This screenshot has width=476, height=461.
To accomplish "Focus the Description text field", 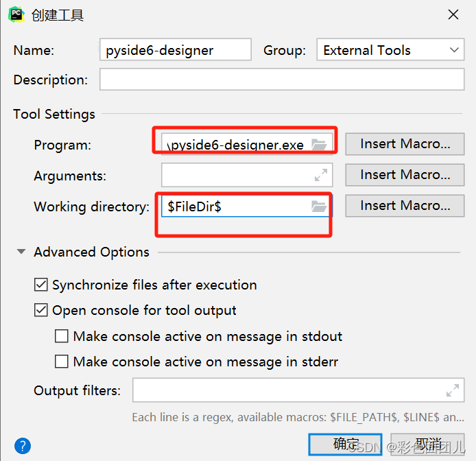I will [x=282, y=80].
